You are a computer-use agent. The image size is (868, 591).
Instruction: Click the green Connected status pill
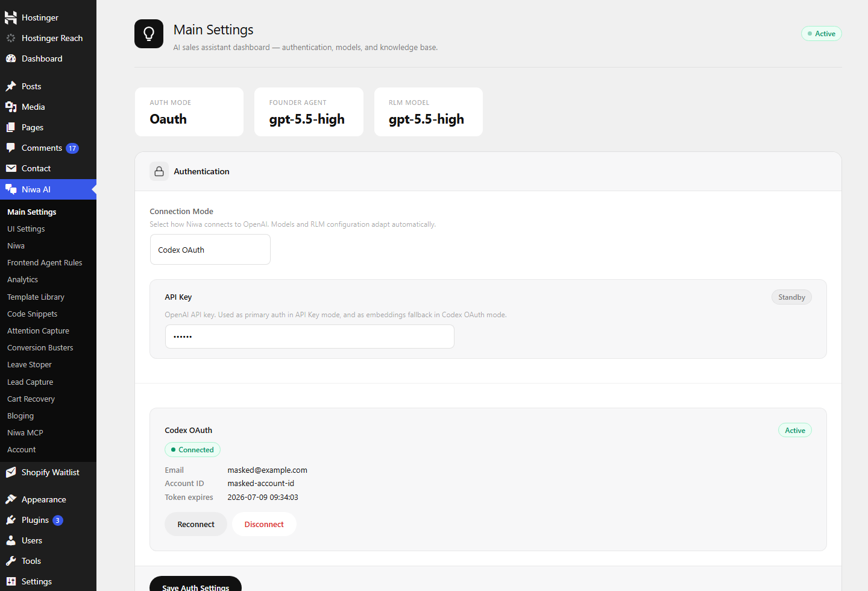coord(192,450)
